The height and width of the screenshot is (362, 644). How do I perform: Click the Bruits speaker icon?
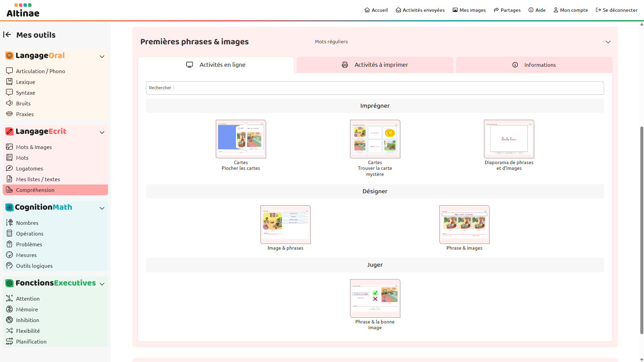(x=9, y=103)
